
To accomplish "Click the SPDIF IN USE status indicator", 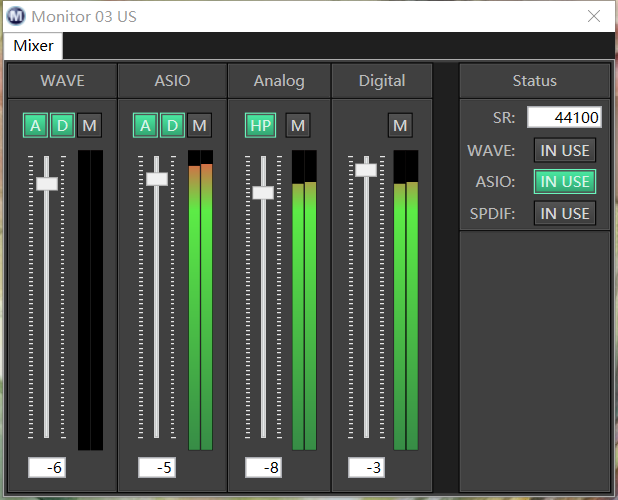I will [x=564, y=213].
